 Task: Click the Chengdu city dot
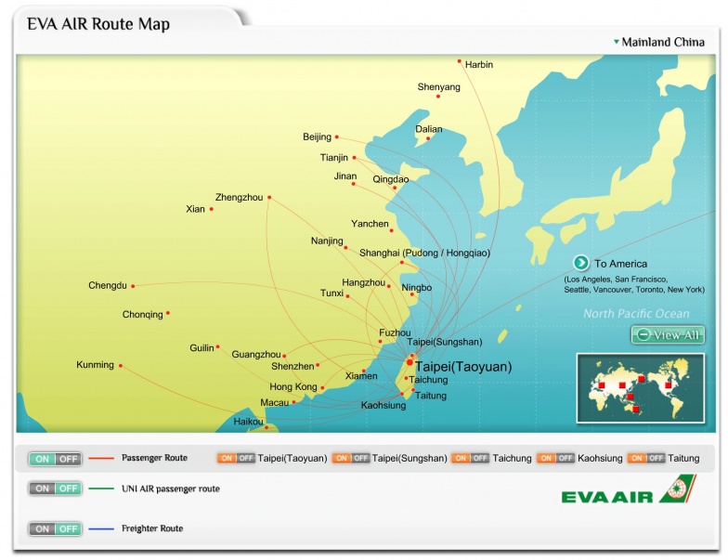(133, 286)
